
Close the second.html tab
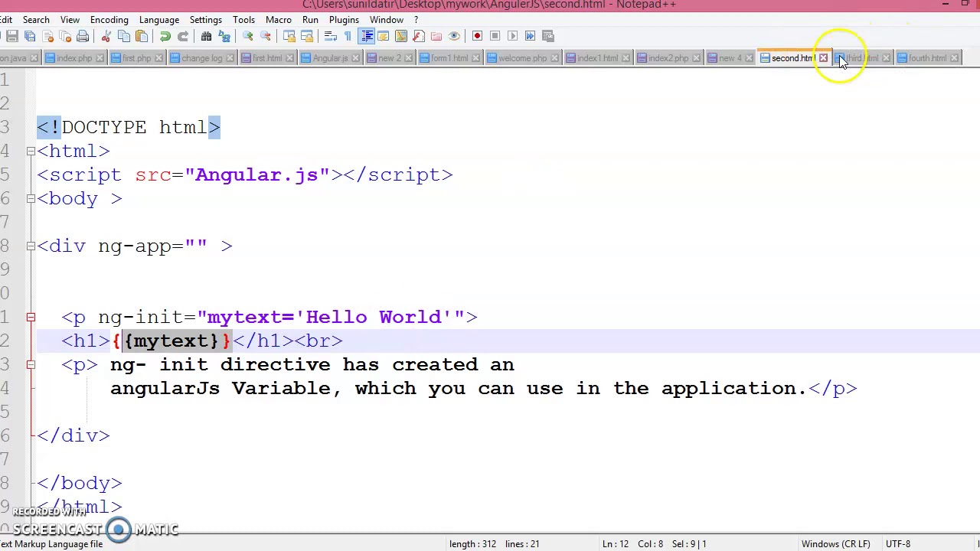(823, 58)
